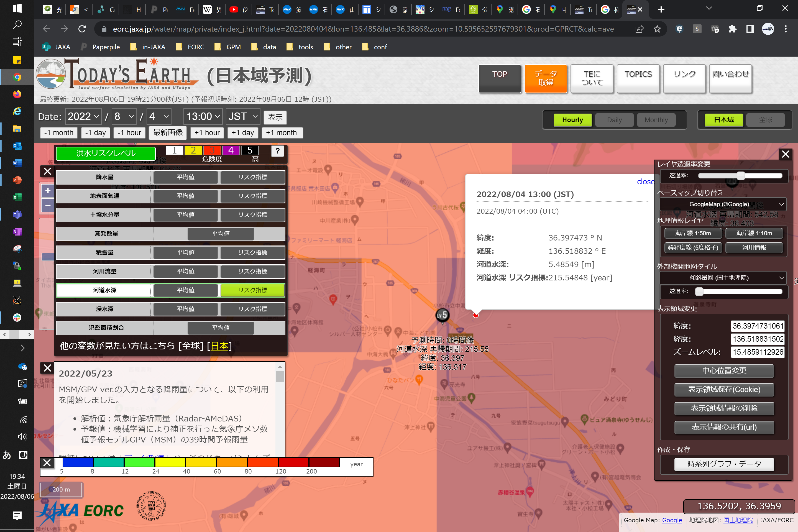Open PowerPoint from the taskbar
This screenshot has width=798, height=532.
coord(17,180)
